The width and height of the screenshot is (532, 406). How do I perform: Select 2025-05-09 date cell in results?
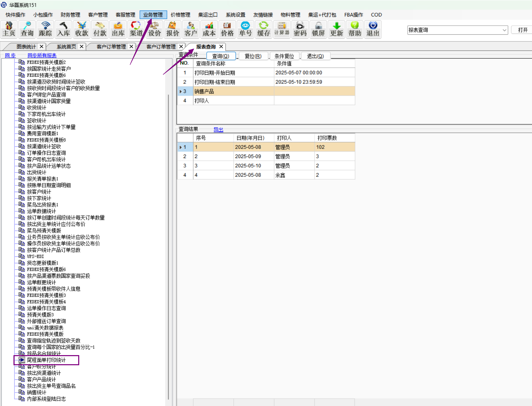[x=254, y=156]
